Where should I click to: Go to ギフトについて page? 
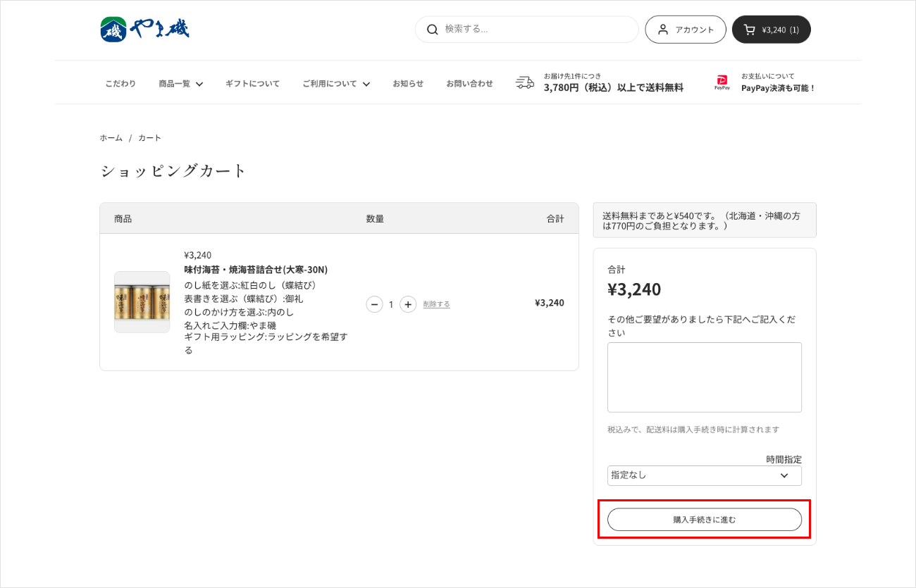[252, 84]
